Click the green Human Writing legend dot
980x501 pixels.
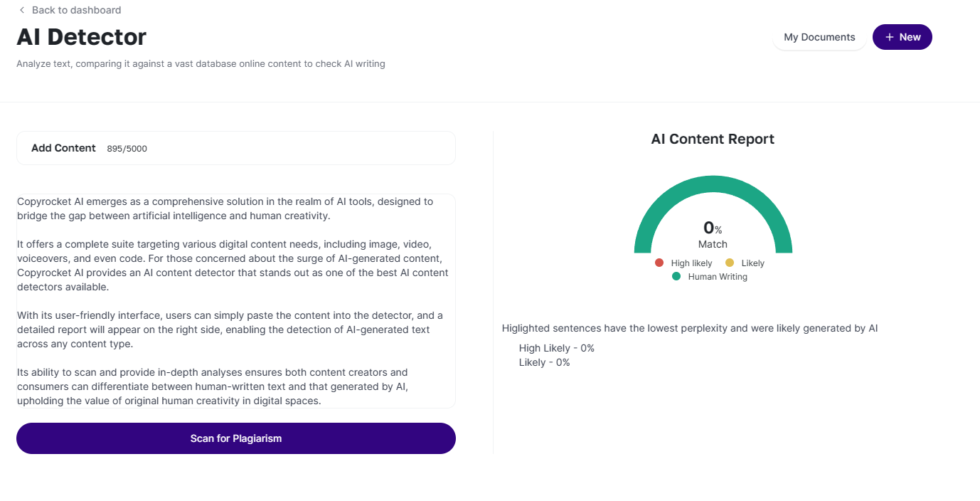676,276
